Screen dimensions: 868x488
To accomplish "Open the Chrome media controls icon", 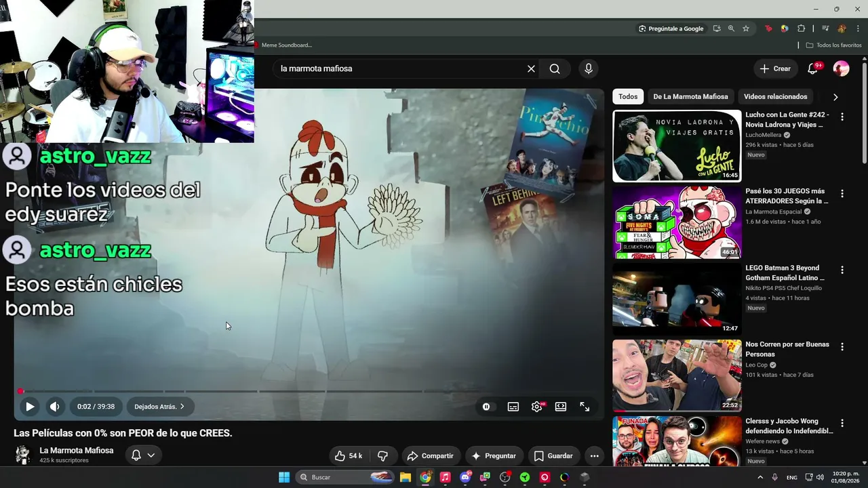I will (x=825, y=28).
